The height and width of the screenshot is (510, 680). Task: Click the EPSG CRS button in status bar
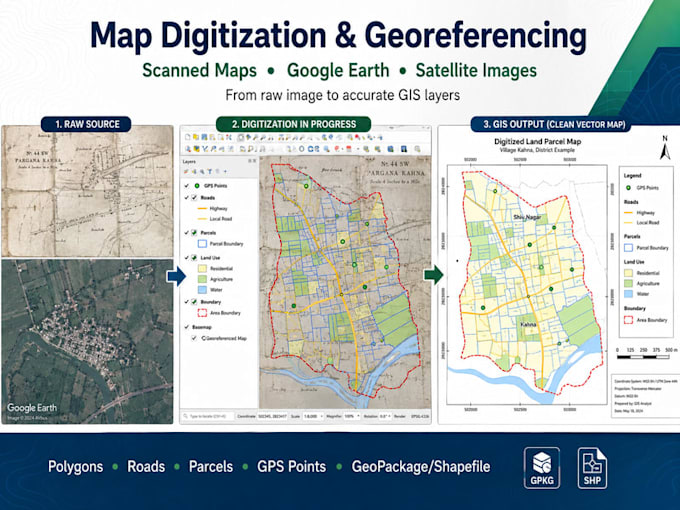click(420, 416)
